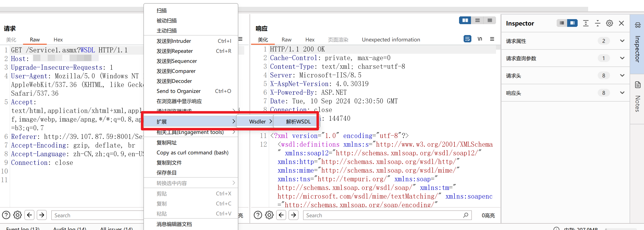644x230 pixels.
Task: Open request search help icon
Action: (6, 215)
